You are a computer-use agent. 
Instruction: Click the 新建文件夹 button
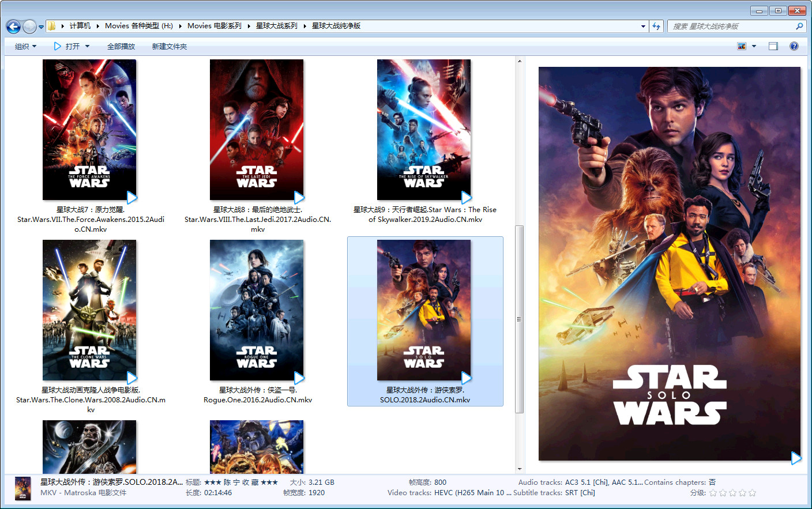(170, 46)
